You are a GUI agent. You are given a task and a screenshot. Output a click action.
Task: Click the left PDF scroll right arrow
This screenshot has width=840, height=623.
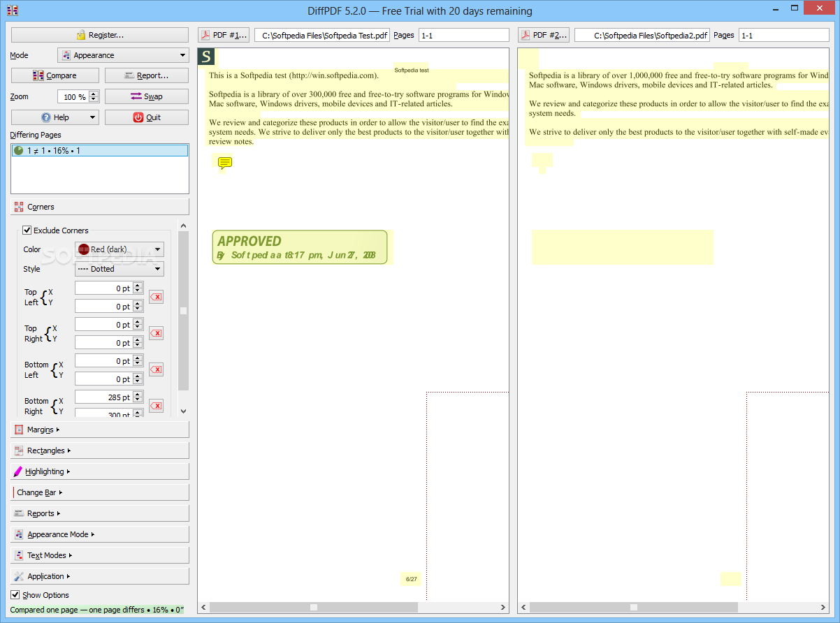pos(503,607)
